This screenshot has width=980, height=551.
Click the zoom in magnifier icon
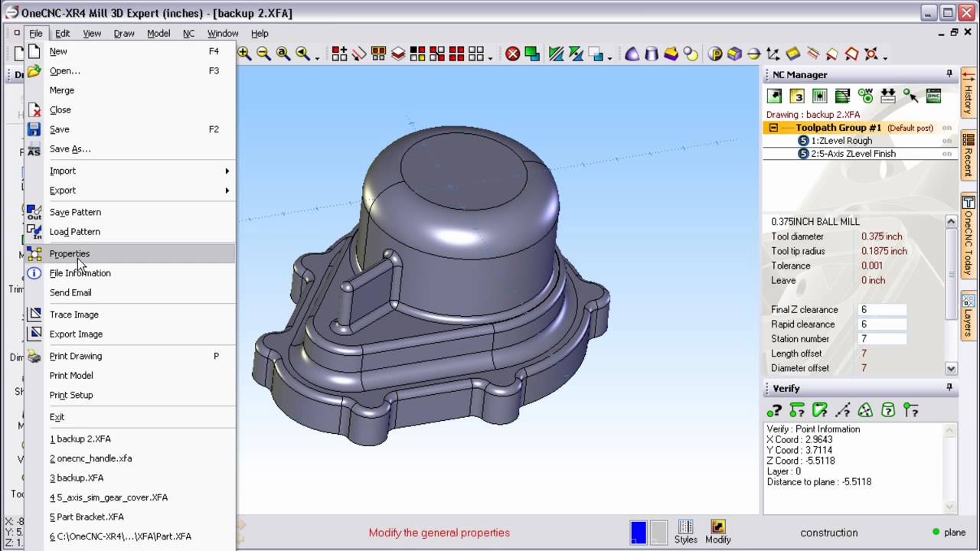[244, 54]
